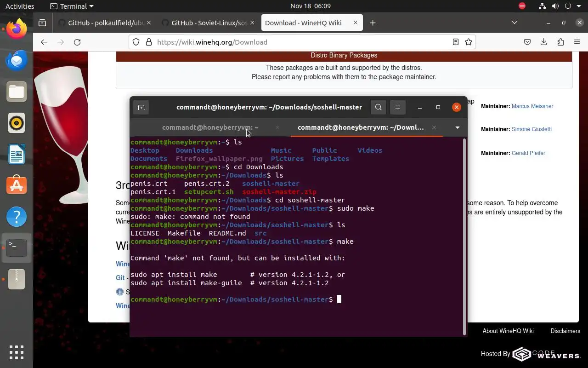The image size is (588, 368).
Task: Launch Thunderbird mail from the dock
Action: click(17, 60)
